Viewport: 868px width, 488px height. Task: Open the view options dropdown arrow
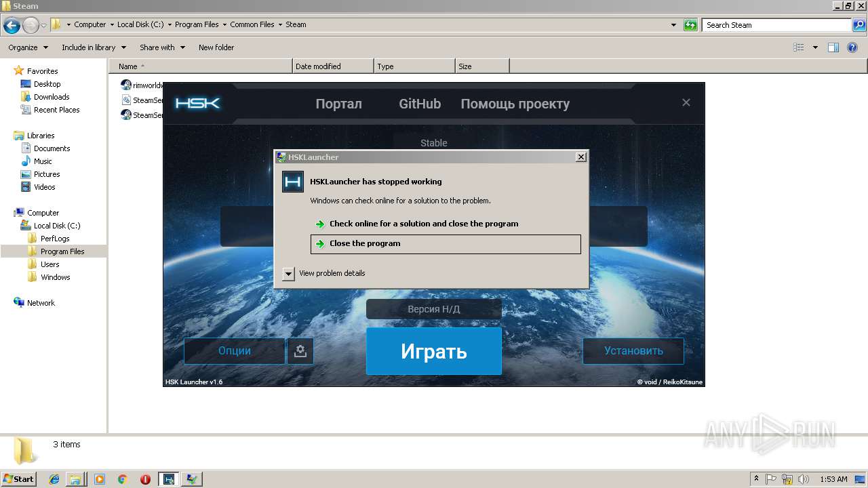point(815,47)
